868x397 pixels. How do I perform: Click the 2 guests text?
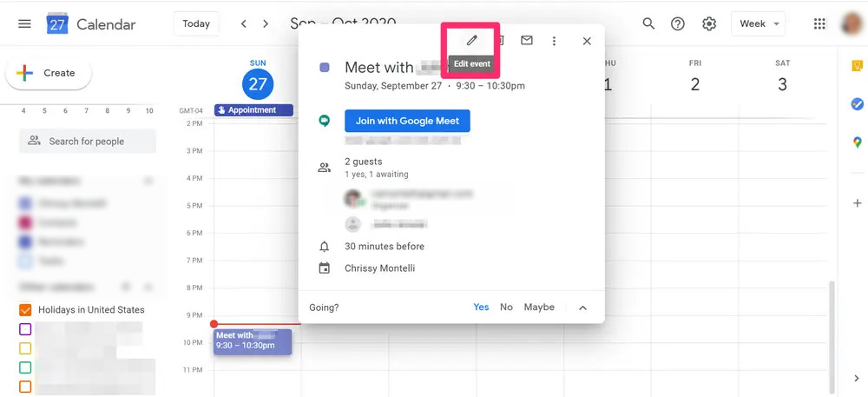[x=363, y=162]
